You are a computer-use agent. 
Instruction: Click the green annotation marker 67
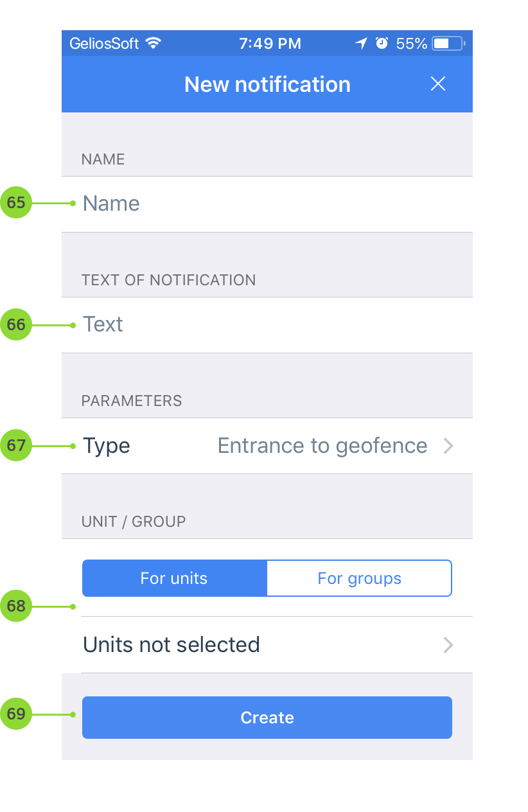click(16, 446)
